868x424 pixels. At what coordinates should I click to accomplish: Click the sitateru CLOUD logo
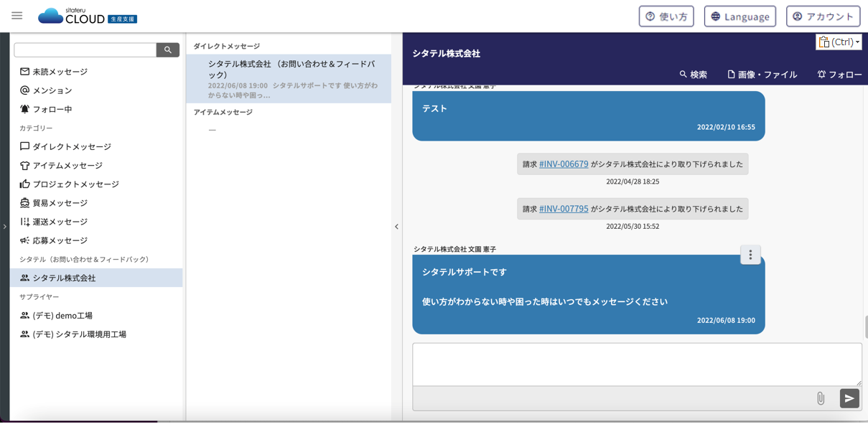click(88, 16)
